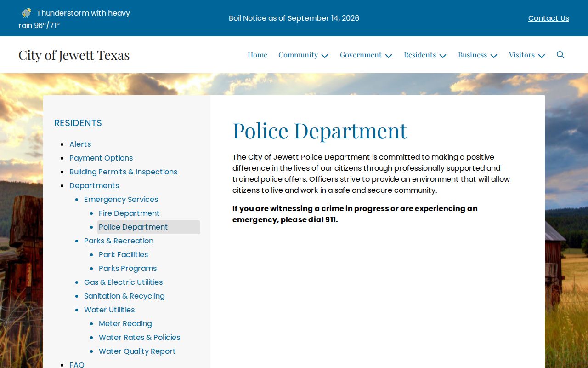Viewport: 588px width, 368px height.
Task: Open the Fire Department page
Action: (x=129, y=213)
